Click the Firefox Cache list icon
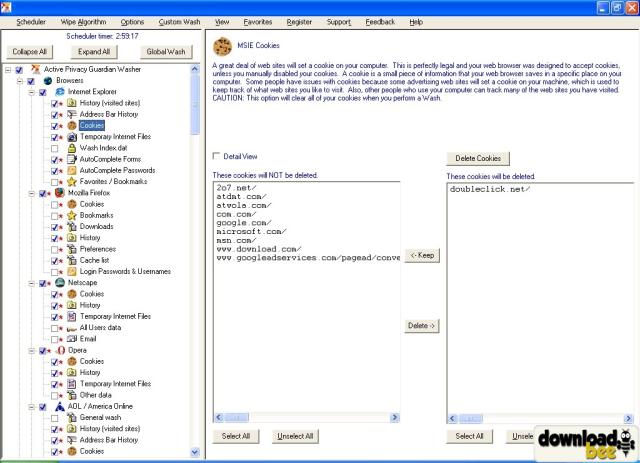This screenshot has height=463, width=640. tap(72, 260)
